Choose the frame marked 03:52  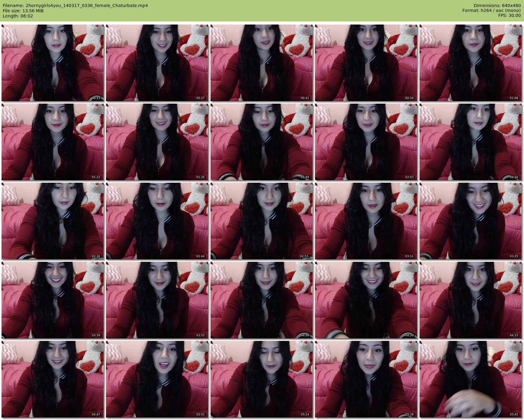pos(157,300)
